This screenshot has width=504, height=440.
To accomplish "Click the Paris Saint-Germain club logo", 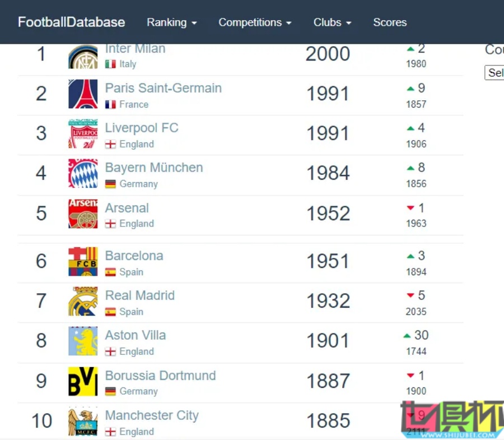I will pyautogui.click(x=83, y=94).
